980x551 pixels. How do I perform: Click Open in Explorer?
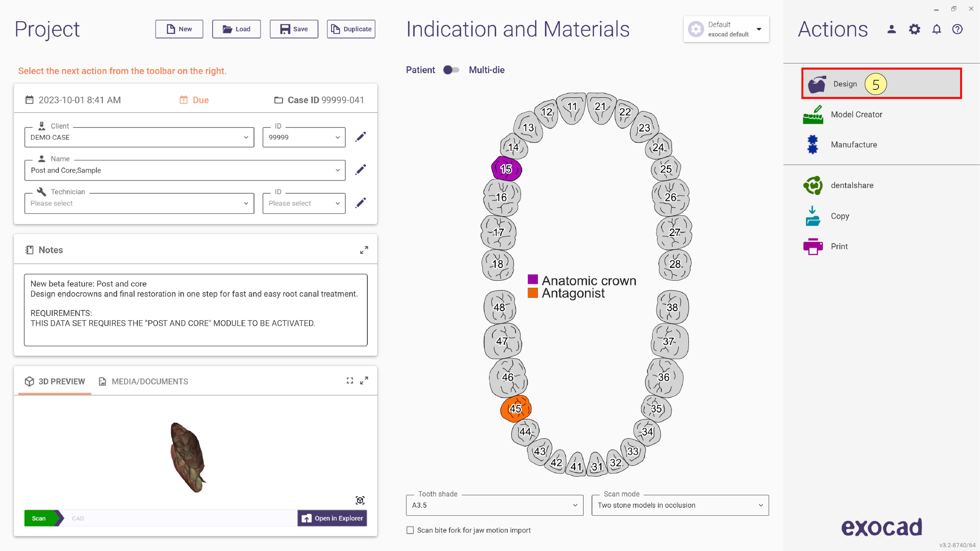[x=332, y=518]
